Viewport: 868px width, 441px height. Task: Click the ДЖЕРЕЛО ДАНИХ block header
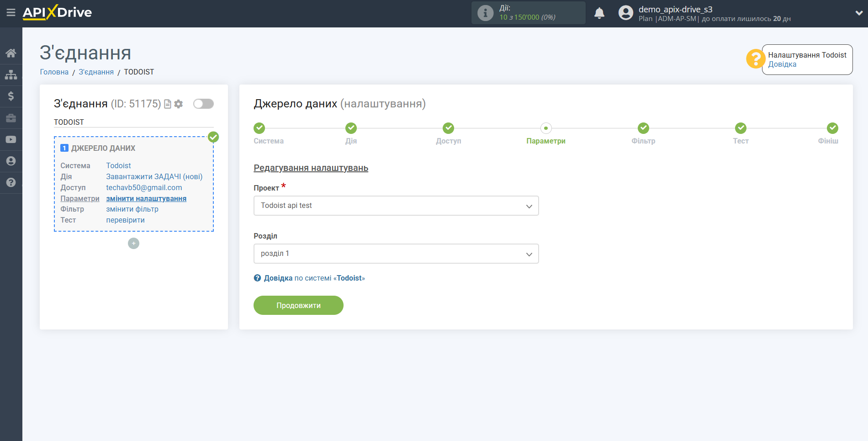(103, 148)
